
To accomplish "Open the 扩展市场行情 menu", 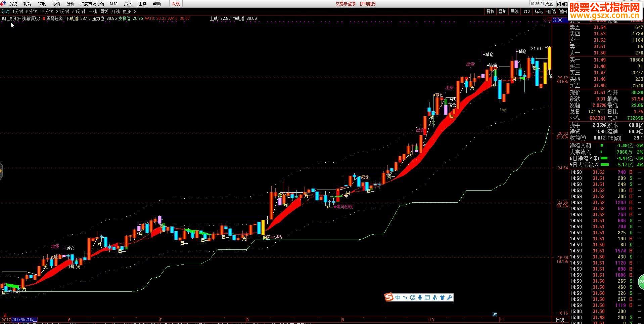I will pyautogui.click(x=92, y=4).
